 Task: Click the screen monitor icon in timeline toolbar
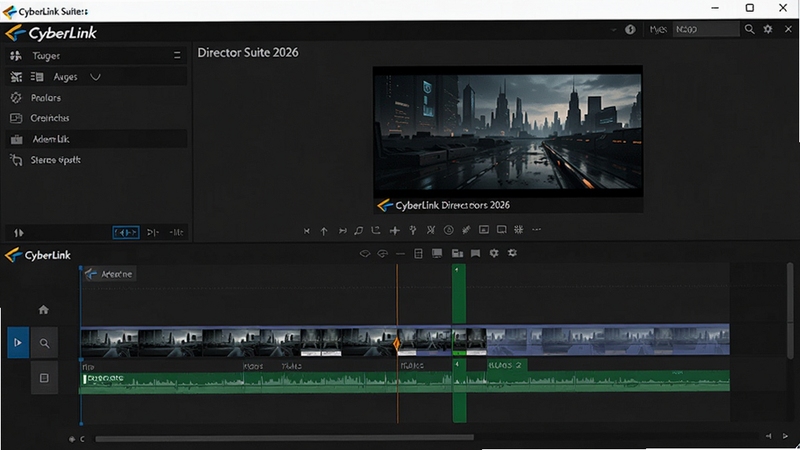click(437, 254)
